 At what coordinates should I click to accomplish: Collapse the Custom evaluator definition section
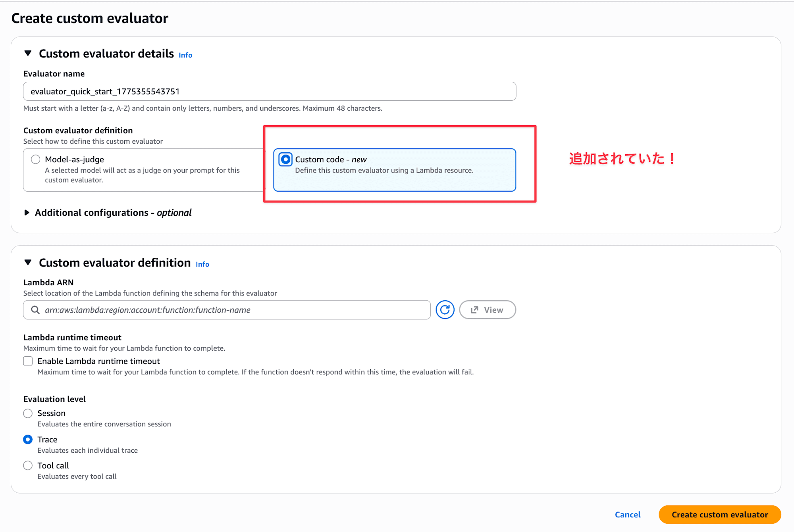(x=28, y=262)
